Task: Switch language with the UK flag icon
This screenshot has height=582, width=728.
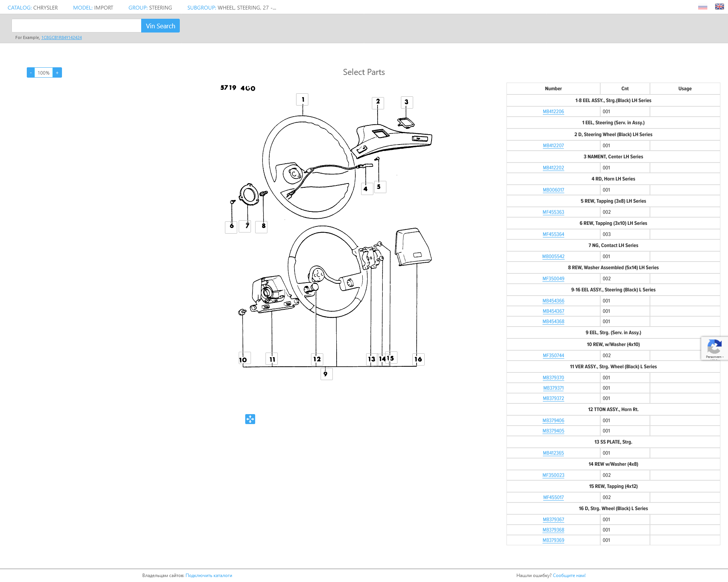Action: (719, 7)
